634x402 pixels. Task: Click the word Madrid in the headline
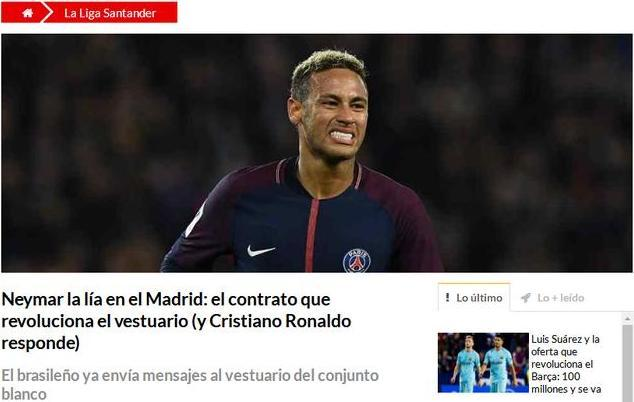[x=176, y=299]
